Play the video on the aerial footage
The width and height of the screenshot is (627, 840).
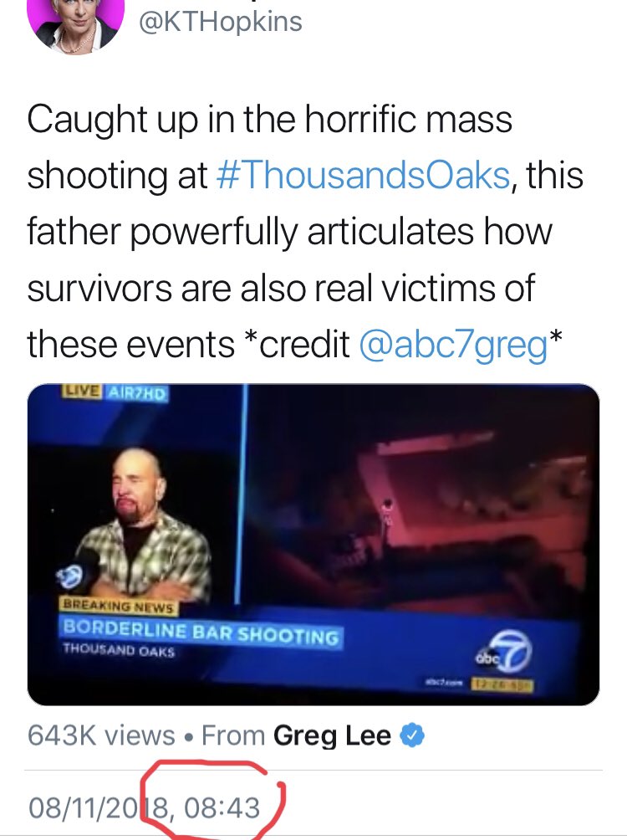point(418,519)
